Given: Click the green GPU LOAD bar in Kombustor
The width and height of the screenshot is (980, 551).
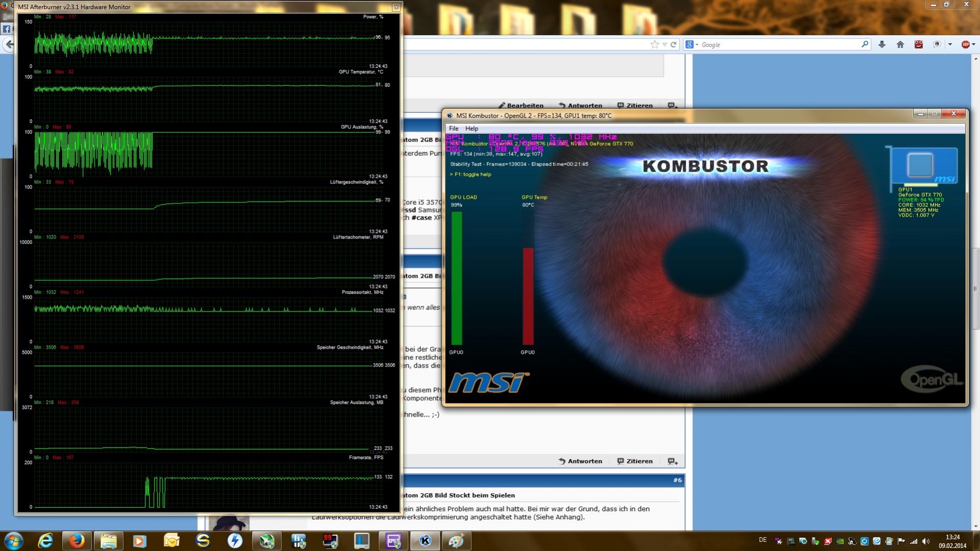Looking at the screenshot, I should point(457,278).
